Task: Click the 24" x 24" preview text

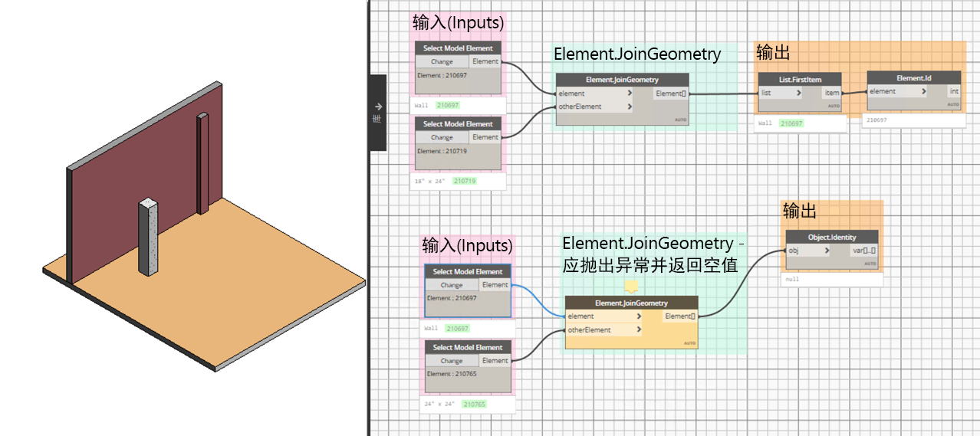Action: [440, 404]
